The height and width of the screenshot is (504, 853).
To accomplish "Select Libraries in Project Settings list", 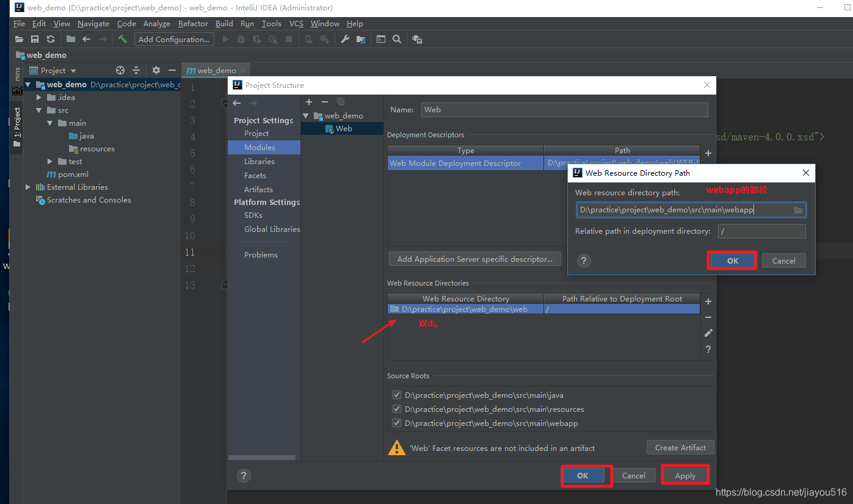I will [x=259, y=162].
